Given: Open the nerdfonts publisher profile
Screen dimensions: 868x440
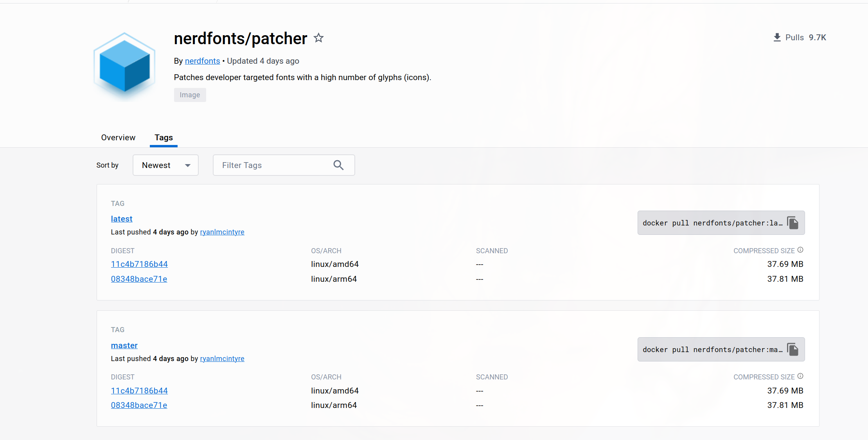Looking at the screenshot, I should pos(203,61).
